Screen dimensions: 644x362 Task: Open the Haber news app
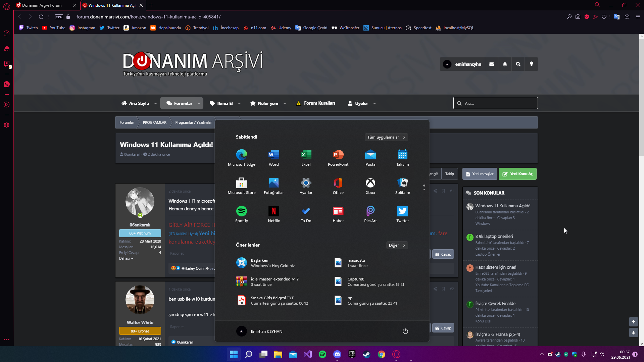338,214
